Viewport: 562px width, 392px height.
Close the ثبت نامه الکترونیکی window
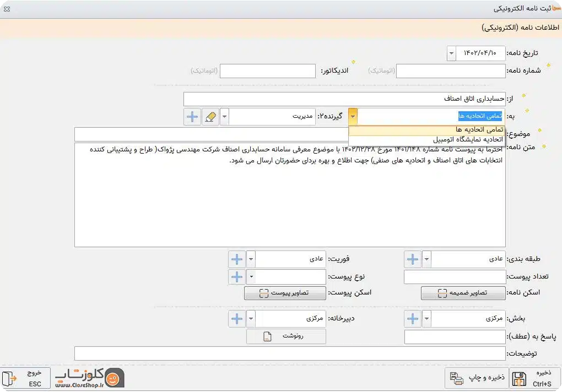click(7, 9)
